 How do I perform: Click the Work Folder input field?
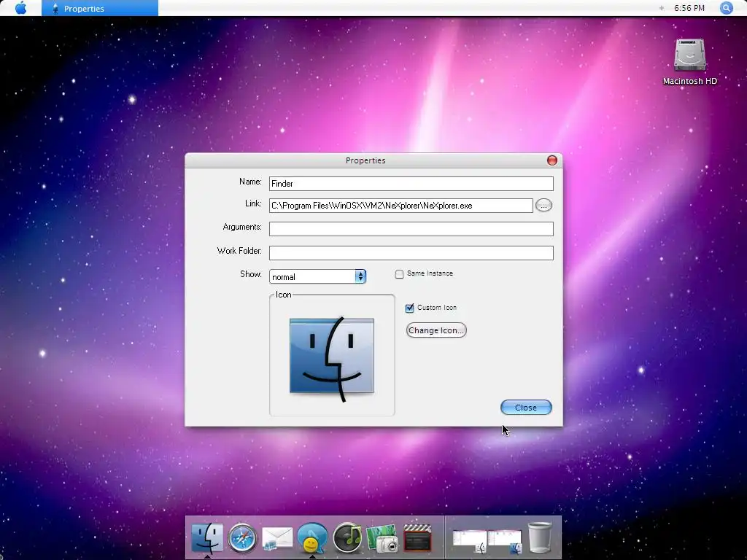point(411,253)
